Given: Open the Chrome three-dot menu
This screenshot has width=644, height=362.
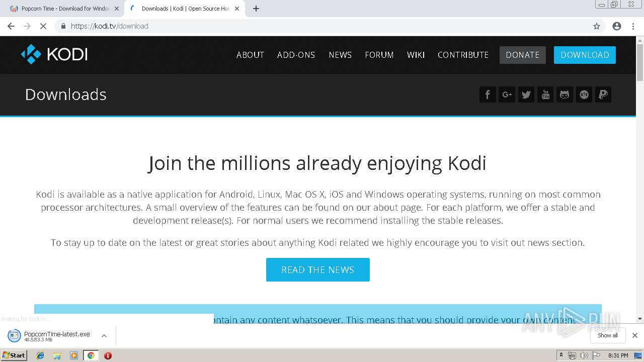Looking at the screenshot, I should [633, 26].
